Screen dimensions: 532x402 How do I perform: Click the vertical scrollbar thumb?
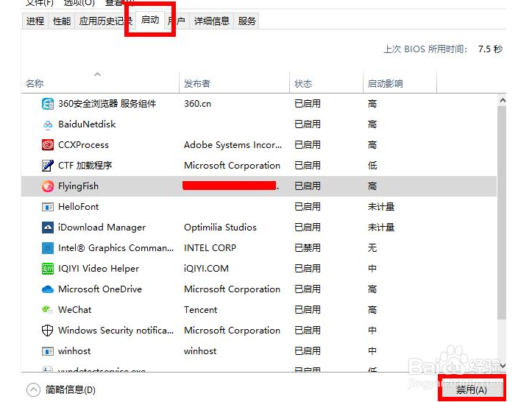coord(502,213)
